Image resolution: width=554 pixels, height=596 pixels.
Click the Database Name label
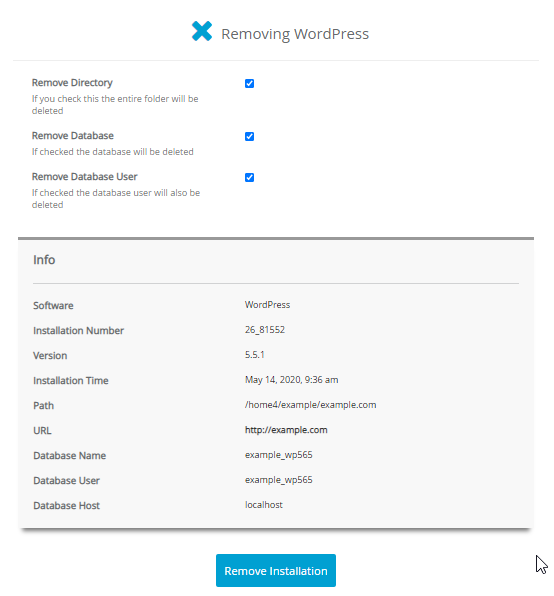click(70, 455)
